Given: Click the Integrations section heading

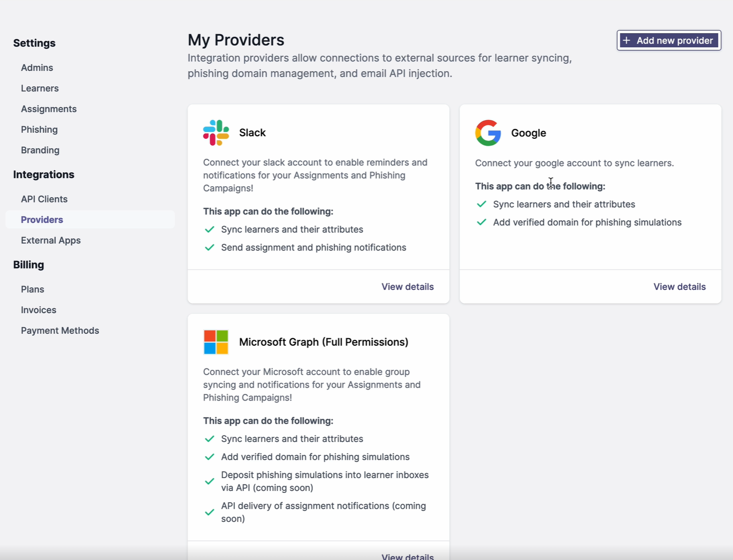Looking at the screenshot, I should pyautogui.click(x=43, y=175).
